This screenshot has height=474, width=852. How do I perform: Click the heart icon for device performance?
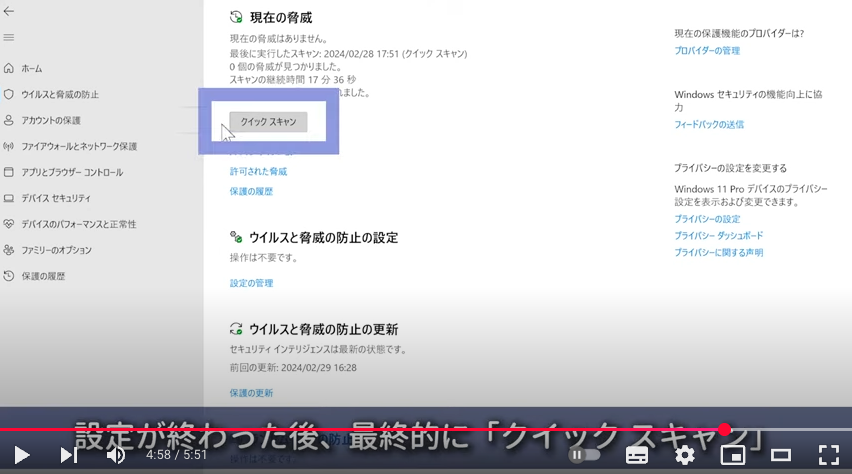(9, 224)
